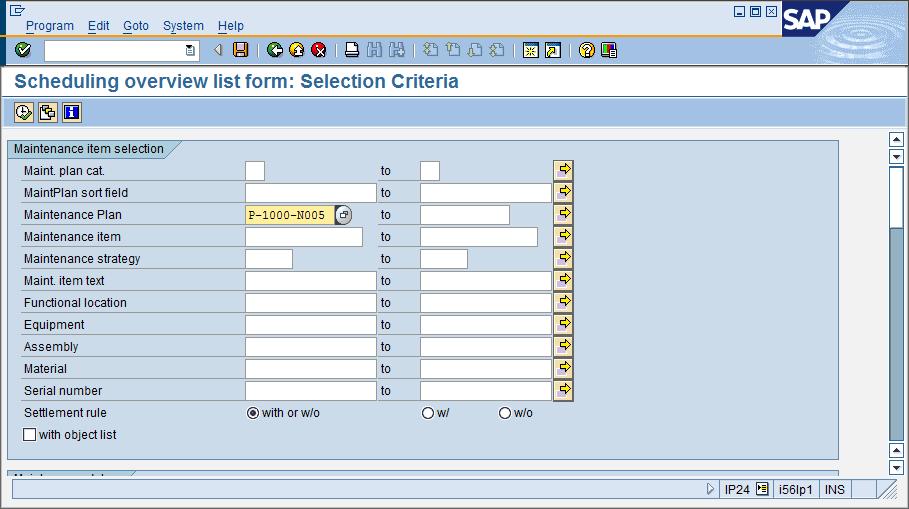Image resolution: width=909 pixels, height=509 pixels.
Task: Collapse the command field with the left triangle
Action: (x=218, y=50)
